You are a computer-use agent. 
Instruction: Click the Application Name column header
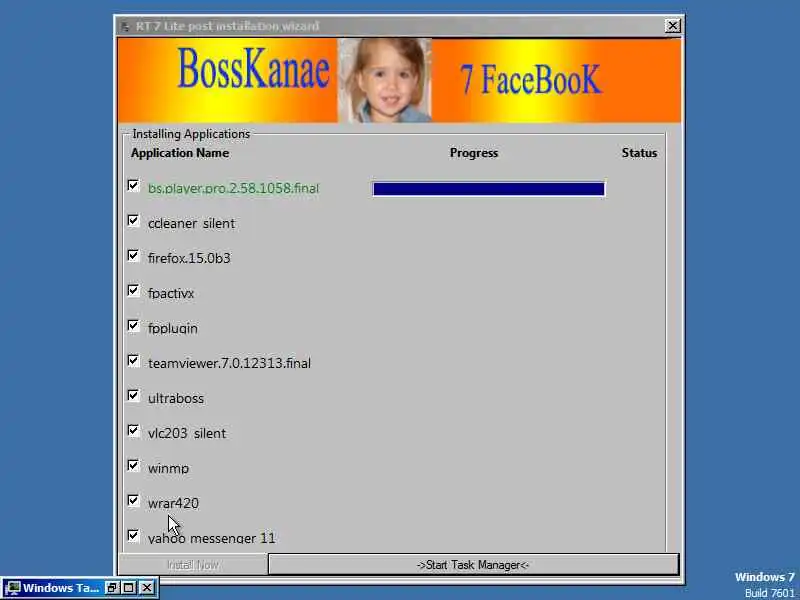pyautogui.click(x=180, y=153)
